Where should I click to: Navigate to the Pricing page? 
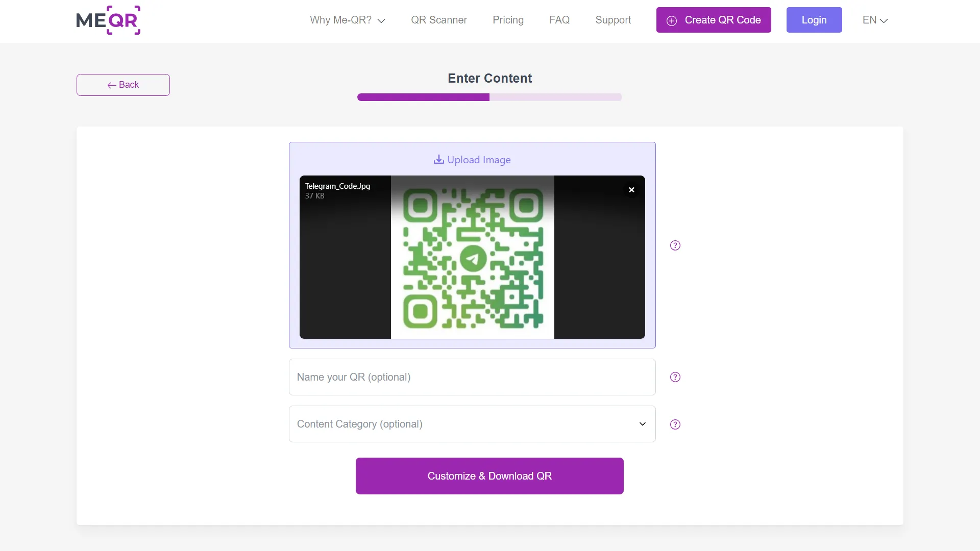click(508, 20)
